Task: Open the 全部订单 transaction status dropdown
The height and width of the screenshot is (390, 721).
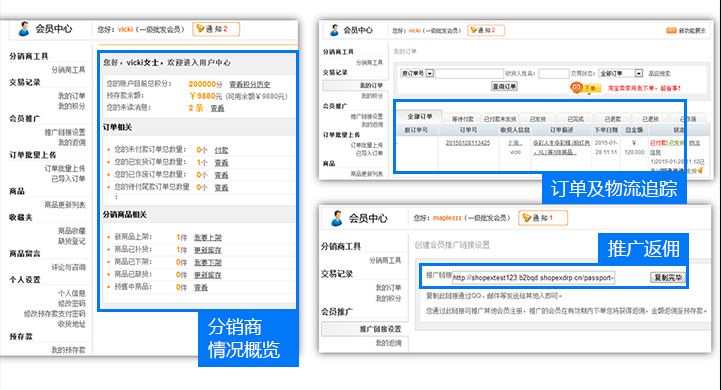Action: [x=620, y=73]
